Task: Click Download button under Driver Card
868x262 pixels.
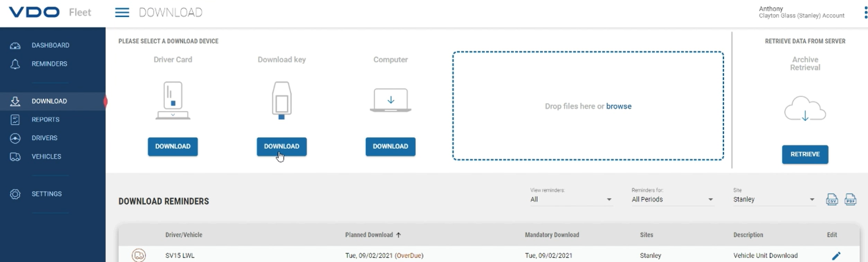Action: coord(173,147)
